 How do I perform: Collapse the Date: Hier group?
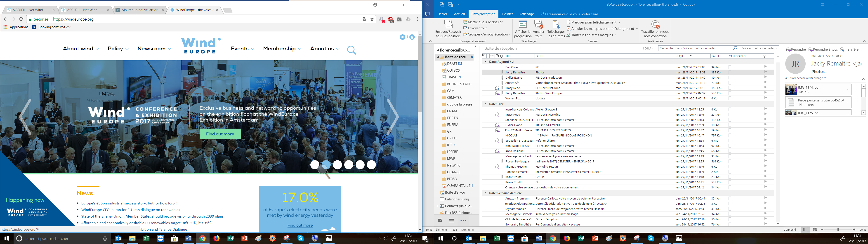(x=486, y=104)
